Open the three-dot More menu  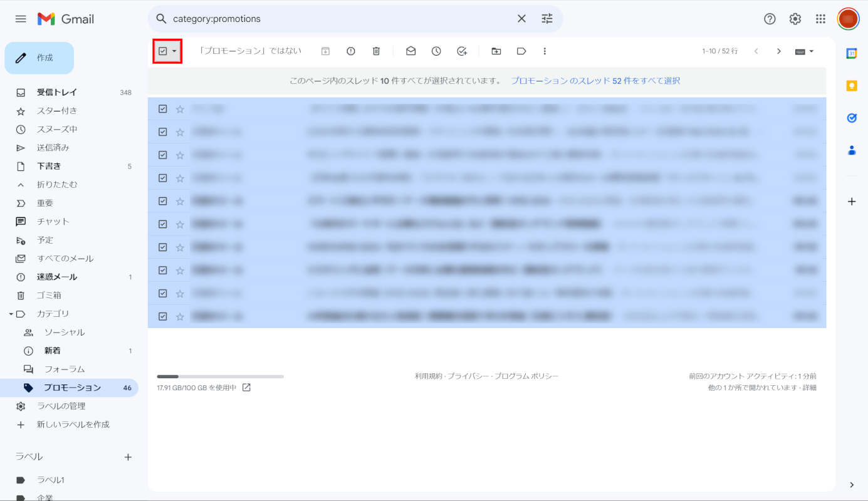click(545, 51)
